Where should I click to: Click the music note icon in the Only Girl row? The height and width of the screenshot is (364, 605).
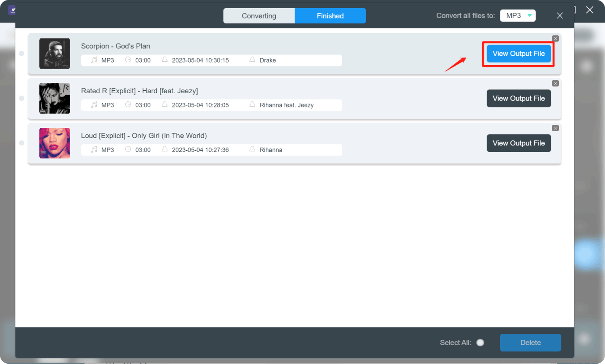pyautogui.click(x=94, y=150)
